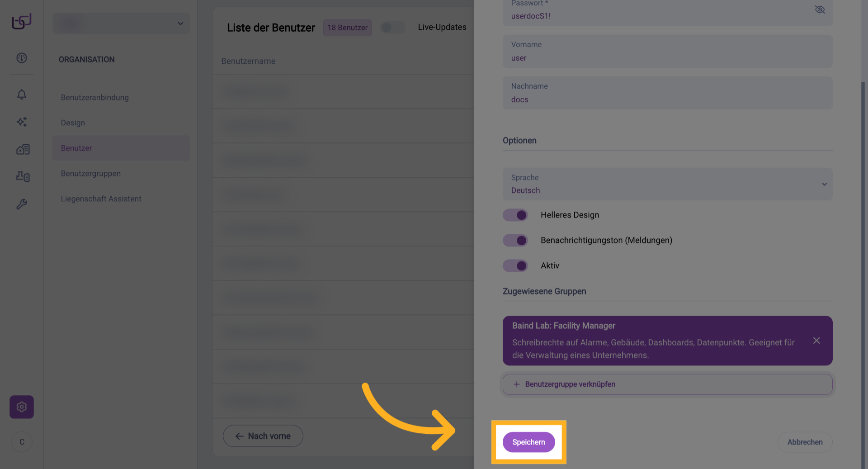
Task: Click Benutzergruppe verknüpfen button
Action: [x=667, y=384]
